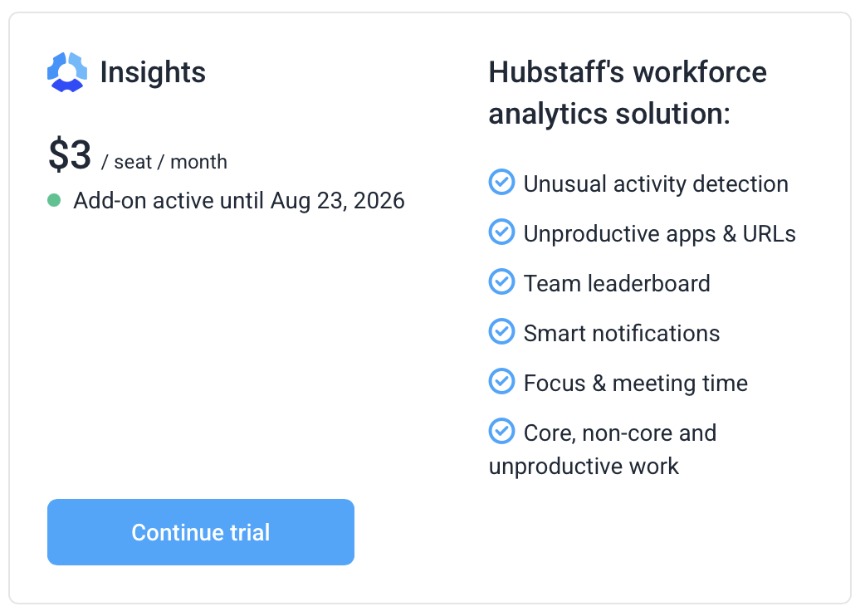Click the $3 price amount

[x=70, y=155]
